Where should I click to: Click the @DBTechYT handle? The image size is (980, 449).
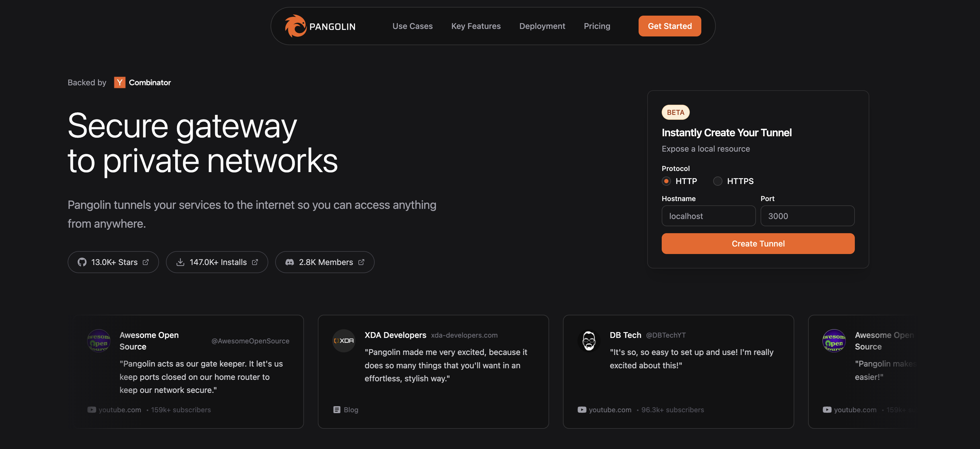coord(665,335)
